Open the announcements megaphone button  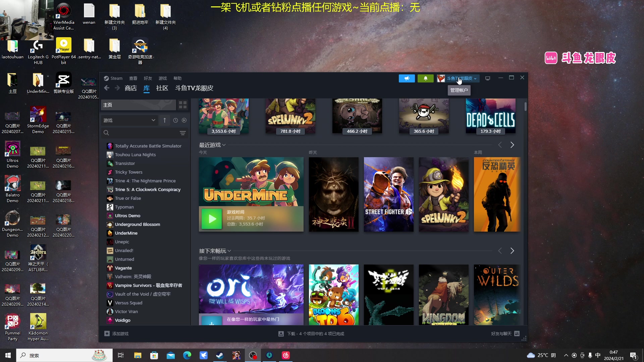(407, 78)
